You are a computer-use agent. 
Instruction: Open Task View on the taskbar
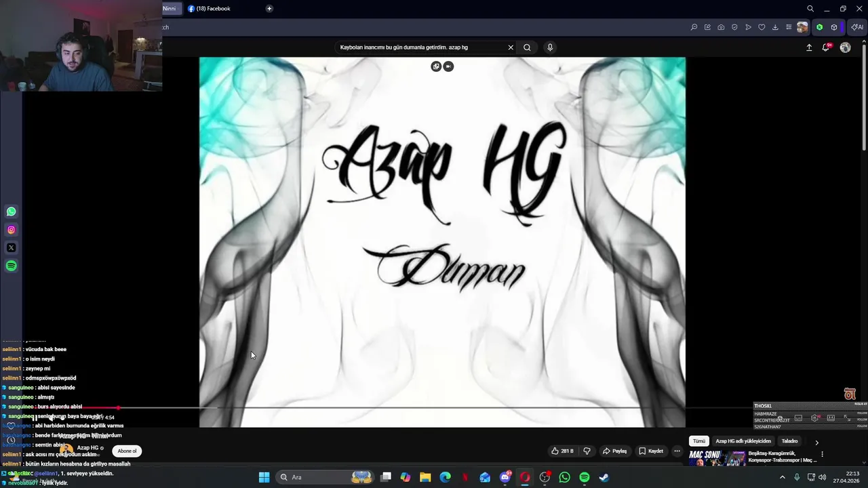point(386,477)
